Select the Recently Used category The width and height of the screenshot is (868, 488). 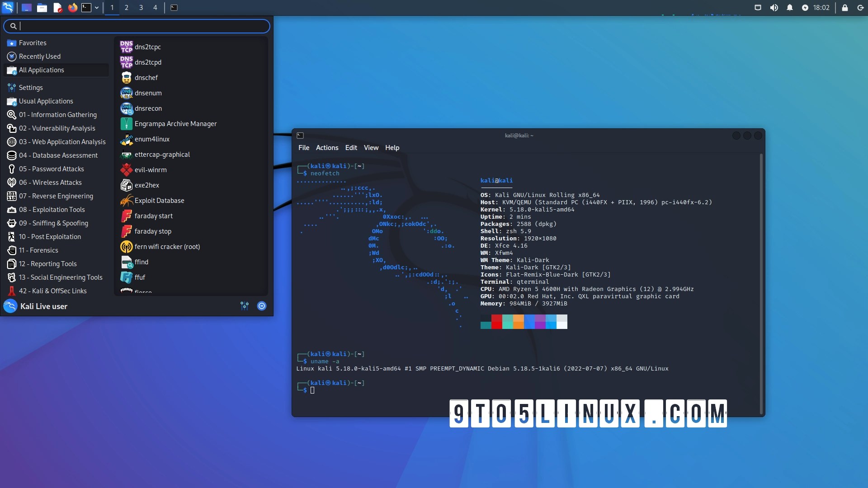click(40, 56)
